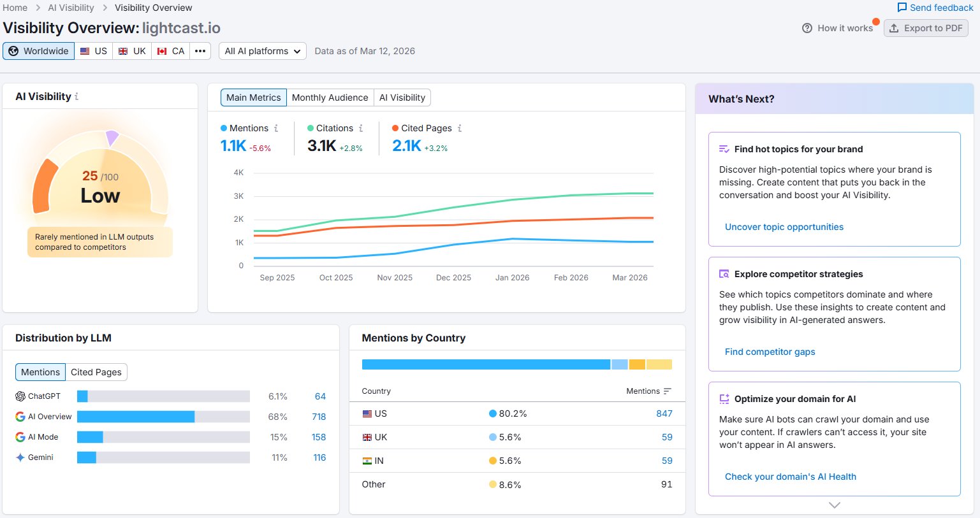Click the lightcast.io domain in the title
The height and width of the screenshot is (518, 980).
181,28
